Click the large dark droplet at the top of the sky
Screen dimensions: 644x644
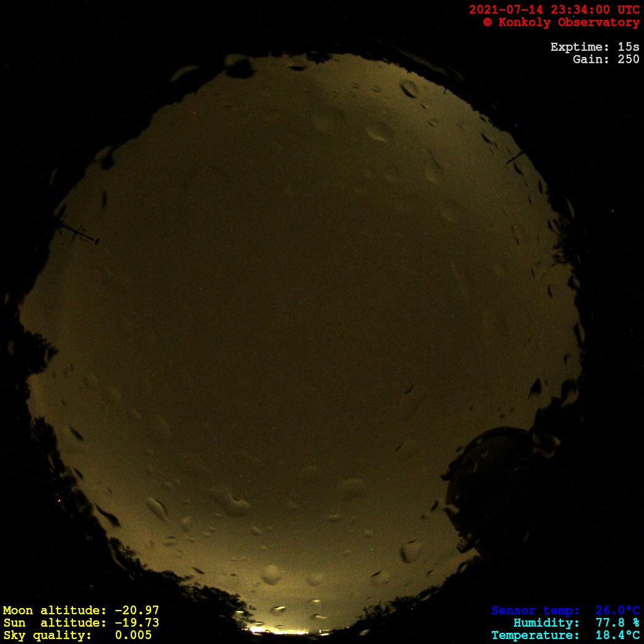click(240, 66)
